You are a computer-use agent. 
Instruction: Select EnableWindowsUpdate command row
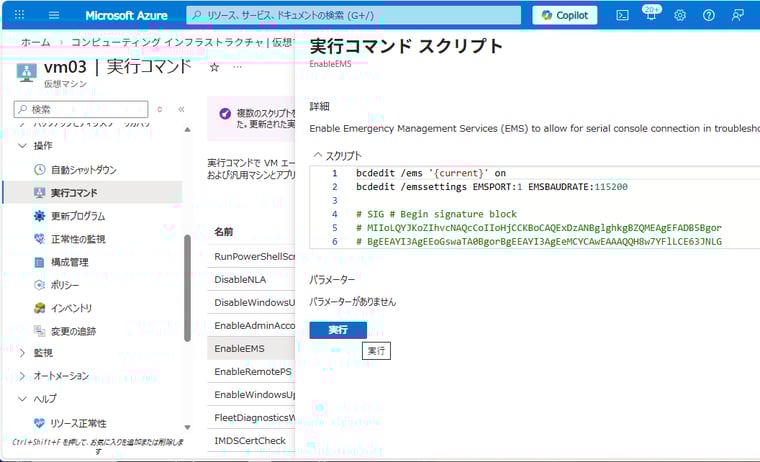tap(251, 395)
